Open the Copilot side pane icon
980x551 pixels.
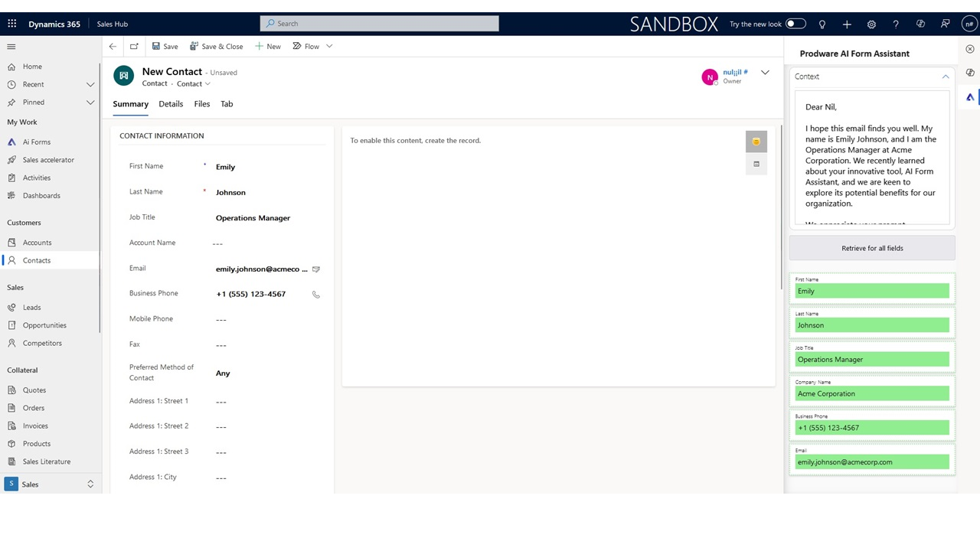[x=970, y=73]
